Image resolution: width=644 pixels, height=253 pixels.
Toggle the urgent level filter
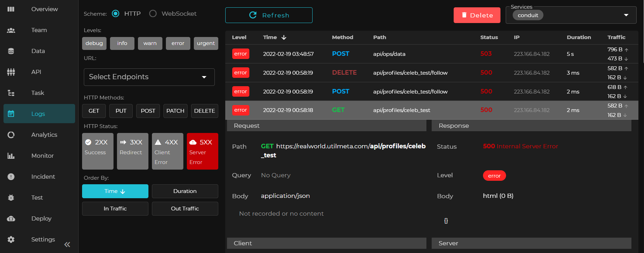click(x=206, y=43)
